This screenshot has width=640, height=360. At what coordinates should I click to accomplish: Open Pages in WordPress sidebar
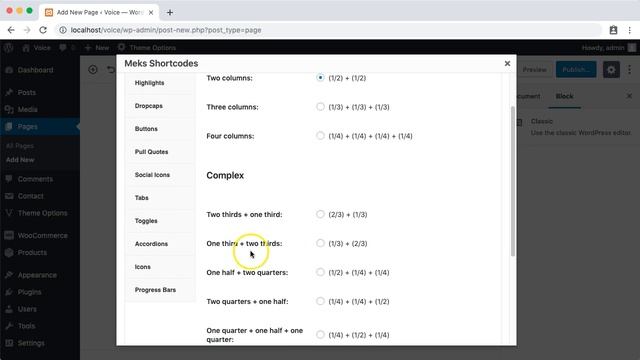40,127
